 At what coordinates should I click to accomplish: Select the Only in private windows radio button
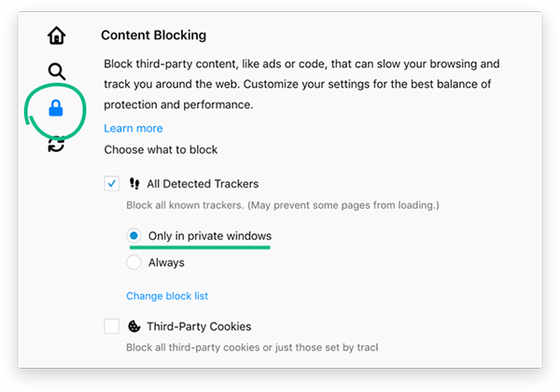[134, 236]
